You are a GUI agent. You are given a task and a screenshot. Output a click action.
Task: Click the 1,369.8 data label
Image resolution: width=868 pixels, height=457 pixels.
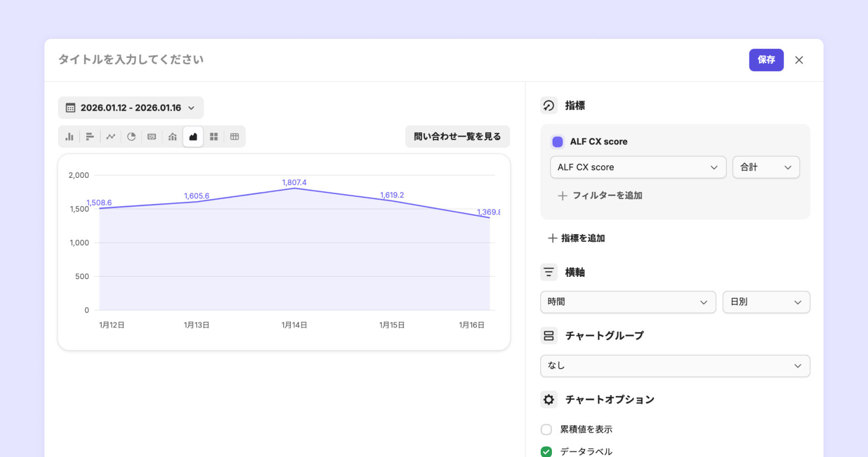point(489,212)
